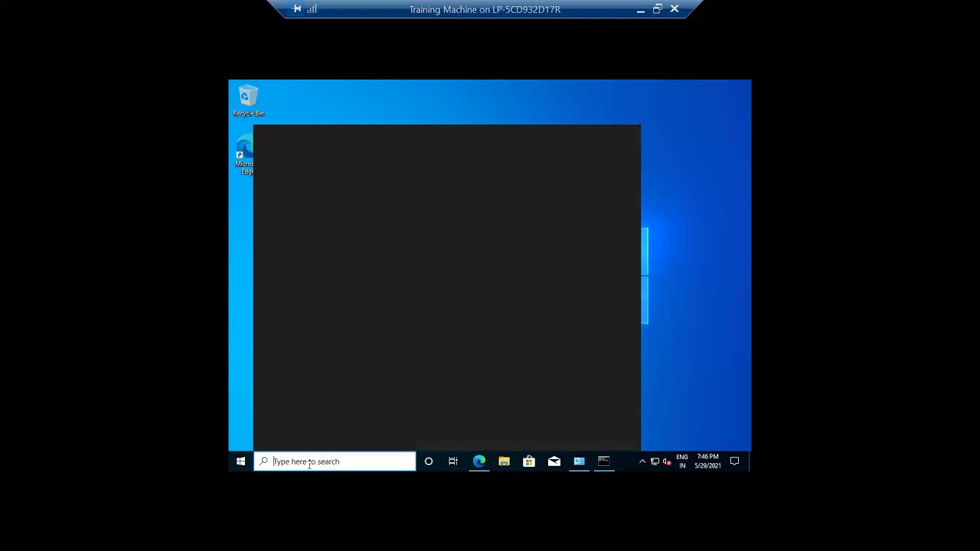The width and height of the screenshot is (980, 551).
Task: Open Cortana from the taskbar circle icon
Action: tap(429, 461)
